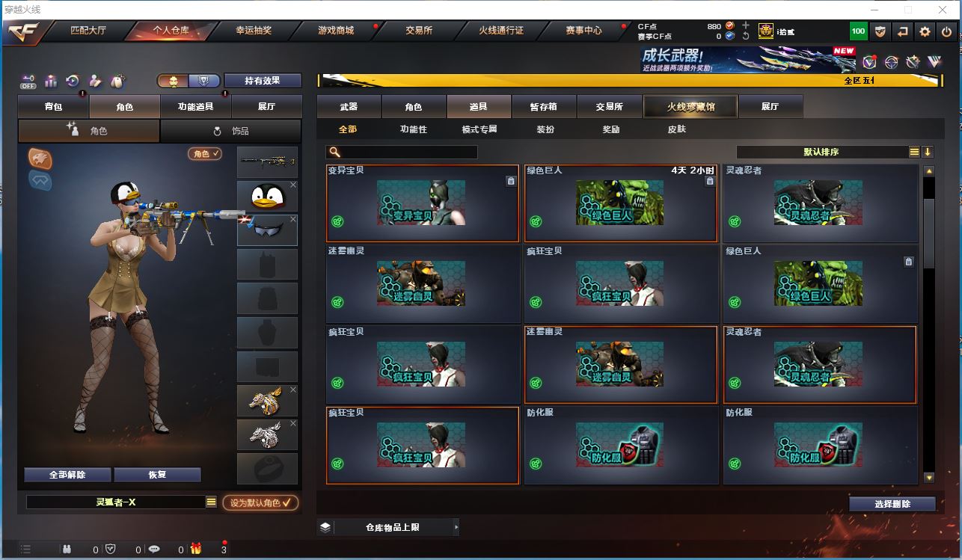The width and height of the screenshot is (962, 560).
Task: Open the settings gear icon
Action: [x=925, y=31]
